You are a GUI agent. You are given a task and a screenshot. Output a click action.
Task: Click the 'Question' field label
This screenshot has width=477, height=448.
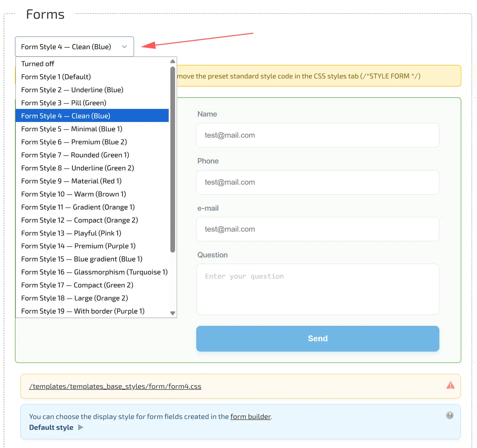click(213, 255)
